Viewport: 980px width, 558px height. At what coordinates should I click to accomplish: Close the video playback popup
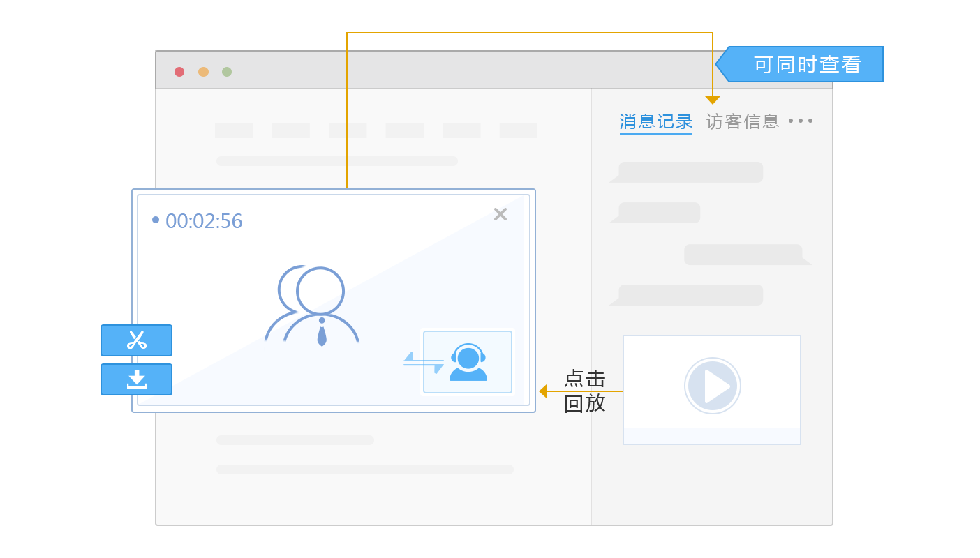point(500,214)
